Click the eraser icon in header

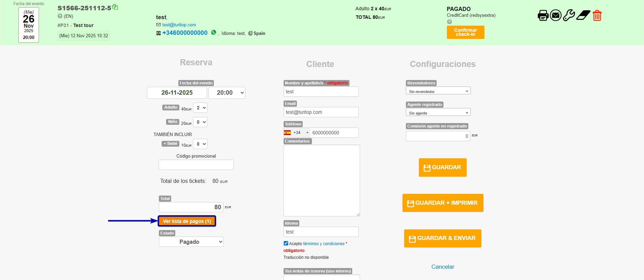583,15
